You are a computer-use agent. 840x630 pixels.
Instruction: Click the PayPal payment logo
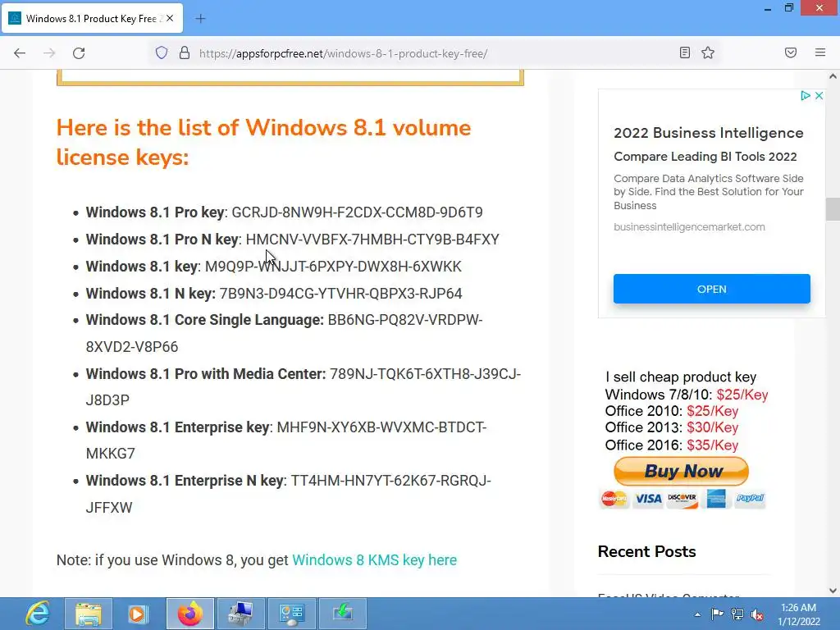tap(750, 498)
